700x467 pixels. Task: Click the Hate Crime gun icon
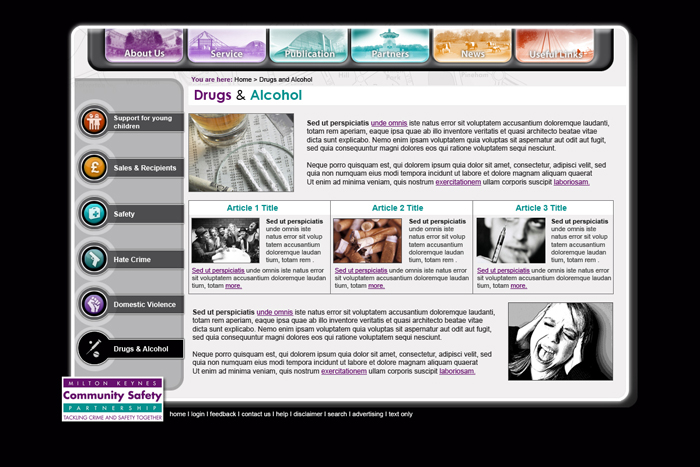click(x=94, y=259)
